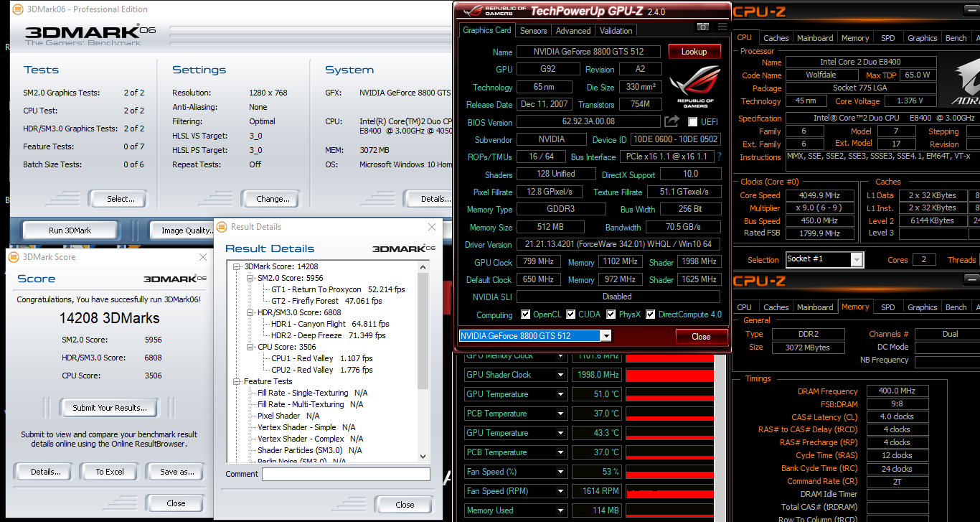
Task: Select HDR2 - Deep Freeze result row
Action: [x=328, y=335]
